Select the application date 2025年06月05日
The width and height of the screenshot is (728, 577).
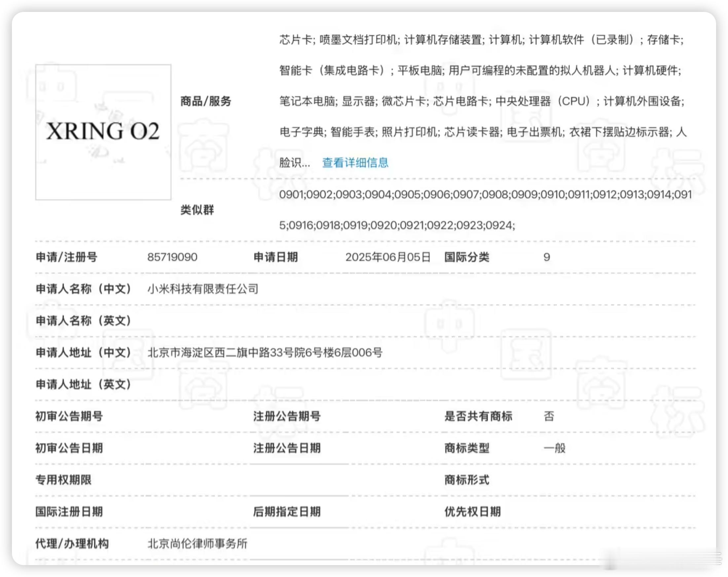pos(388,257)
